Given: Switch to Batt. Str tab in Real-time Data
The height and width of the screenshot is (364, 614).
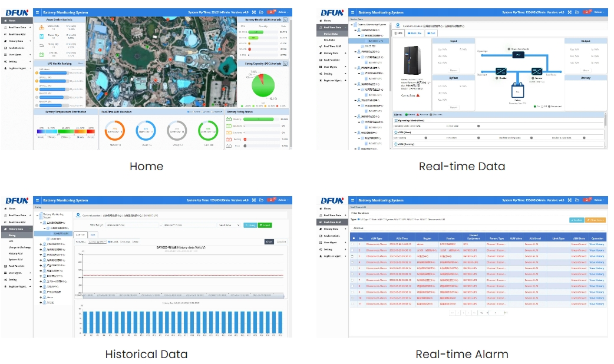Looking at the screenshot, I should point(415,33).
